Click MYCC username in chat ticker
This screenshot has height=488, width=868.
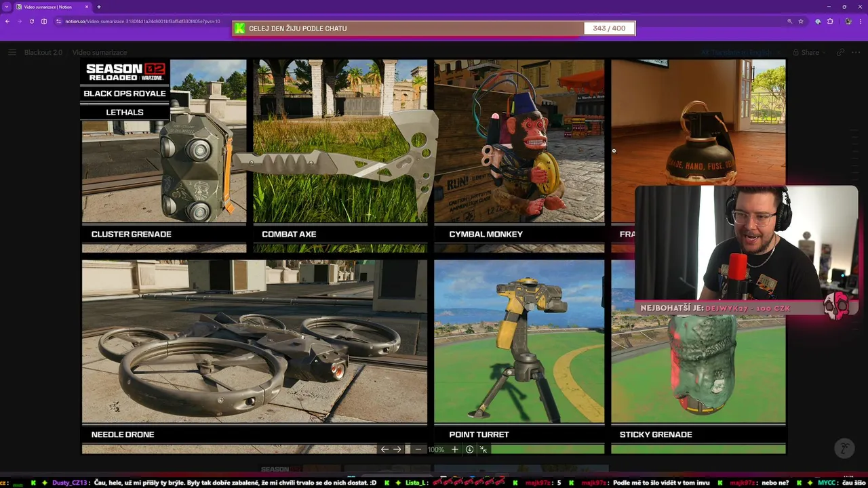(827, 483)
